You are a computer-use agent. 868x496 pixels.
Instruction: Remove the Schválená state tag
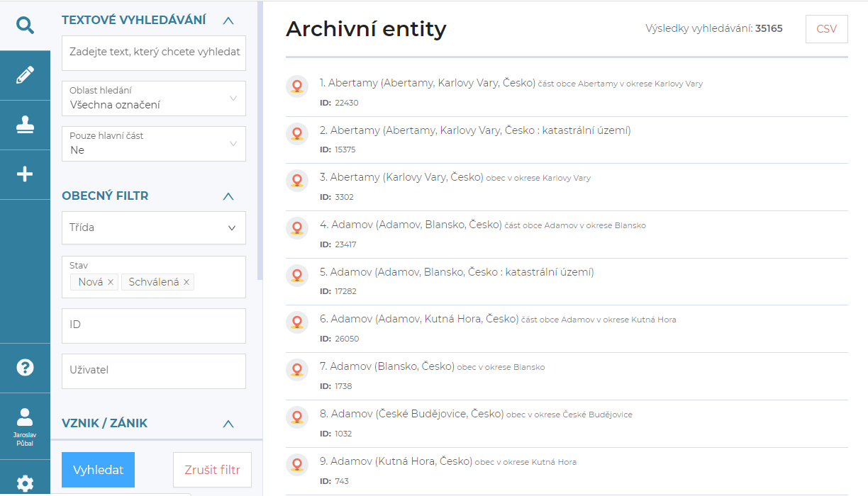tap(187, 282)
